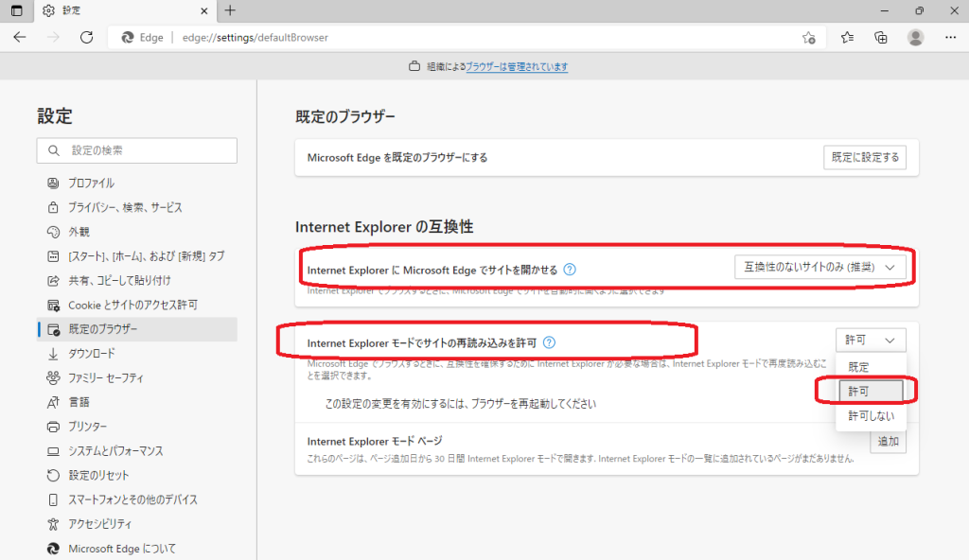
Task: Click the 既定に設定する button
Action: (x=865, y=157)
